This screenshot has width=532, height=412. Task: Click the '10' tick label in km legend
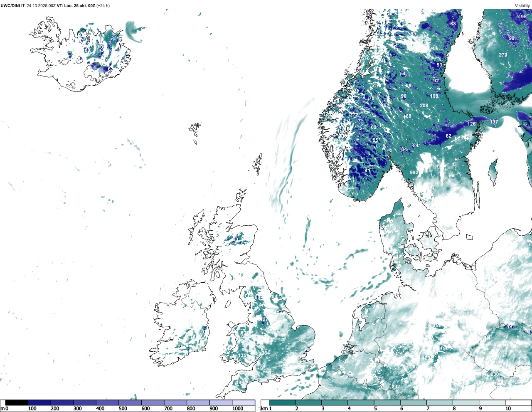(508, 409)
